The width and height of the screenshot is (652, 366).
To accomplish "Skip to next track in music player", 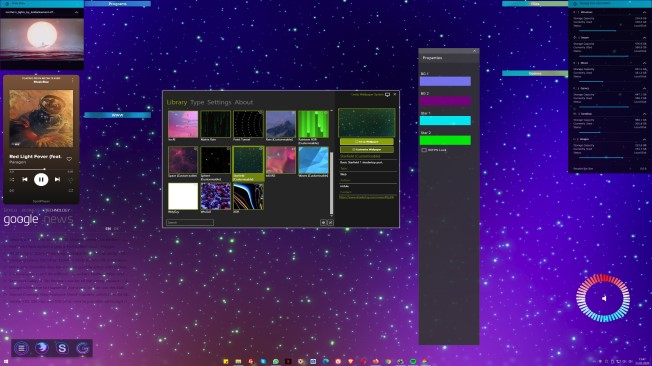I will [57, 180].
